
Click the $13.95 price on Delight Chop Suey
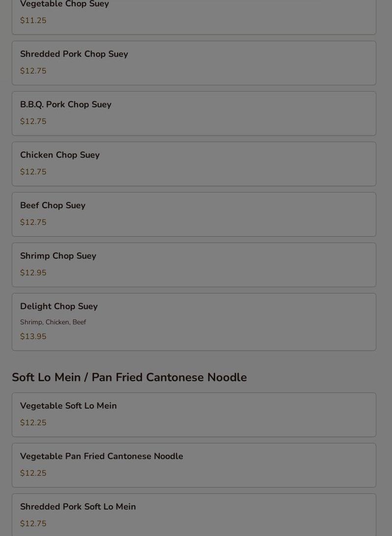click(x=33, y=337)
